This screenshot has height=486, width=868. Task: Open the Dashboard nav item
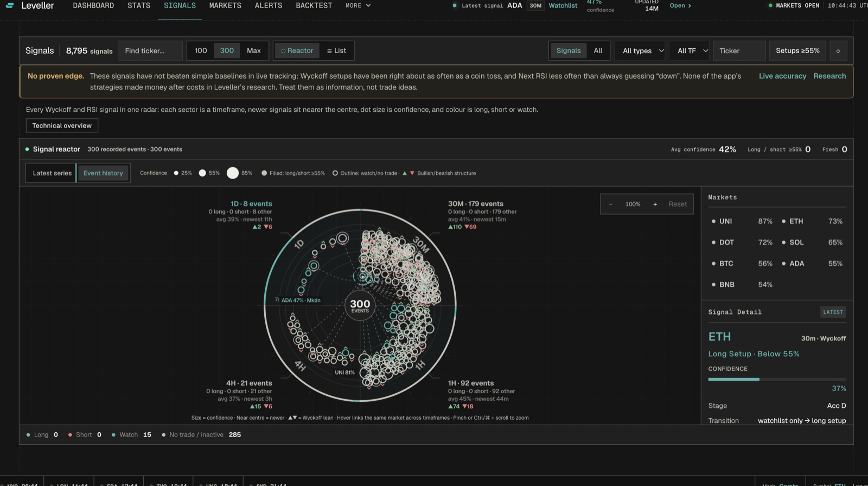93,5
